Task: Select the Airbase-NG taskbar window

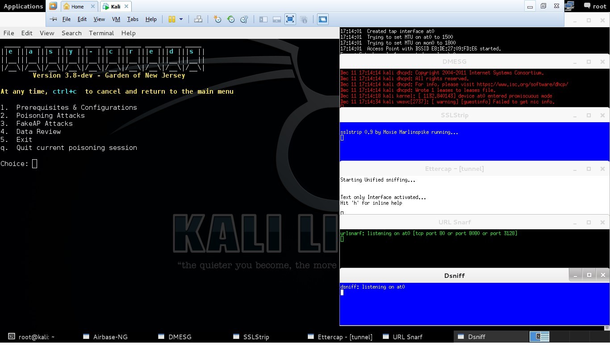Action: coord(106,337)
